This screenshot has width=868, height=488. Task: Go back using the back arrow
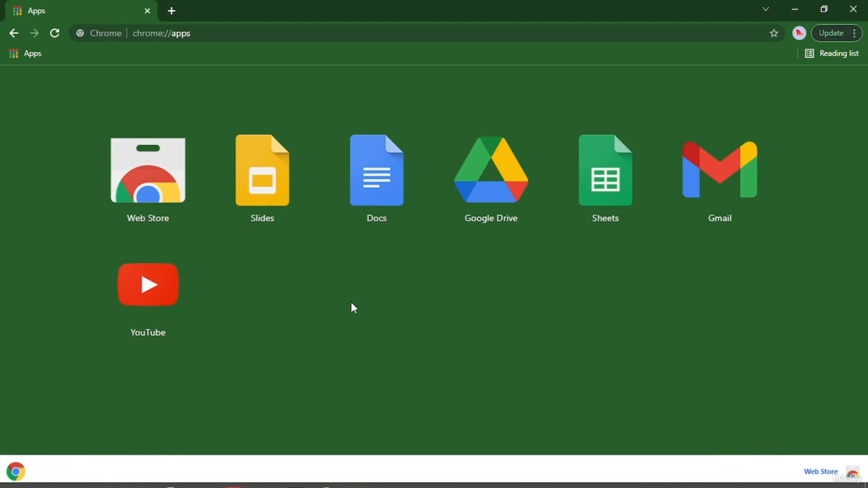tap(14, 33)
